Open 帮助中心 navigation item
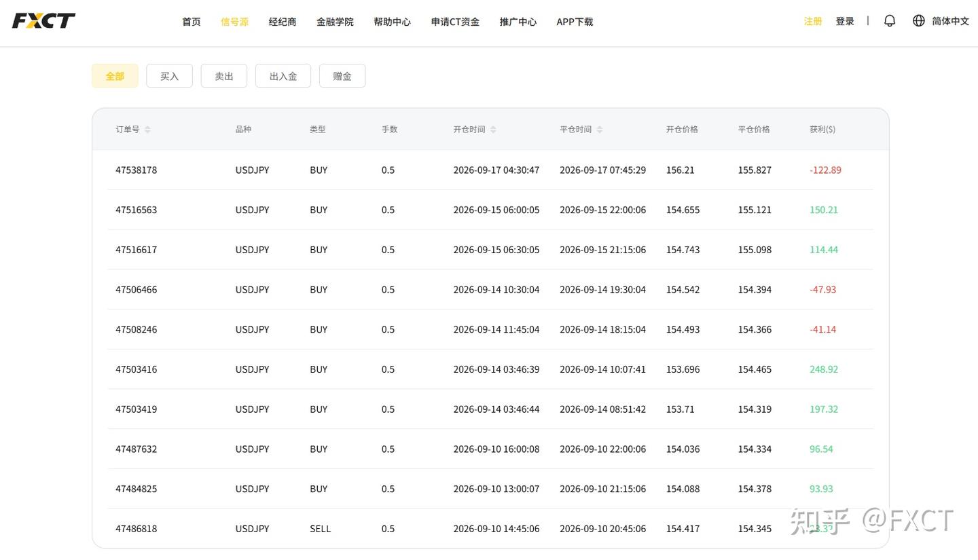The image size is (978, 560). point(392,22)
